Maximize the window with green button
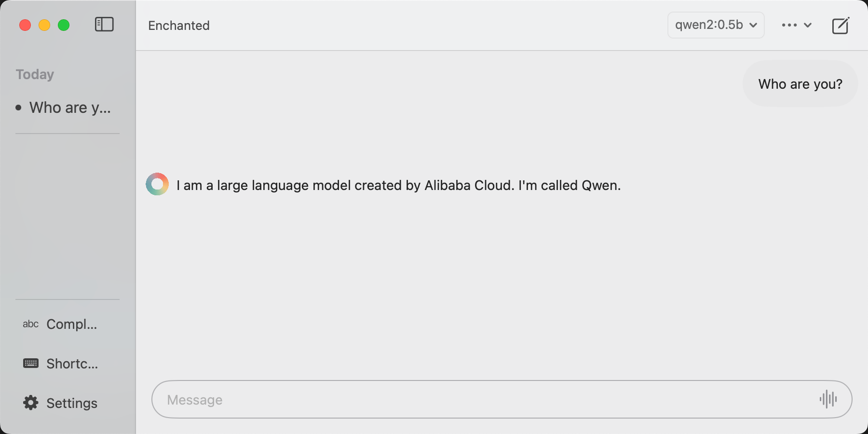Viewport: 868px width, 434px height. click(64, 25)
